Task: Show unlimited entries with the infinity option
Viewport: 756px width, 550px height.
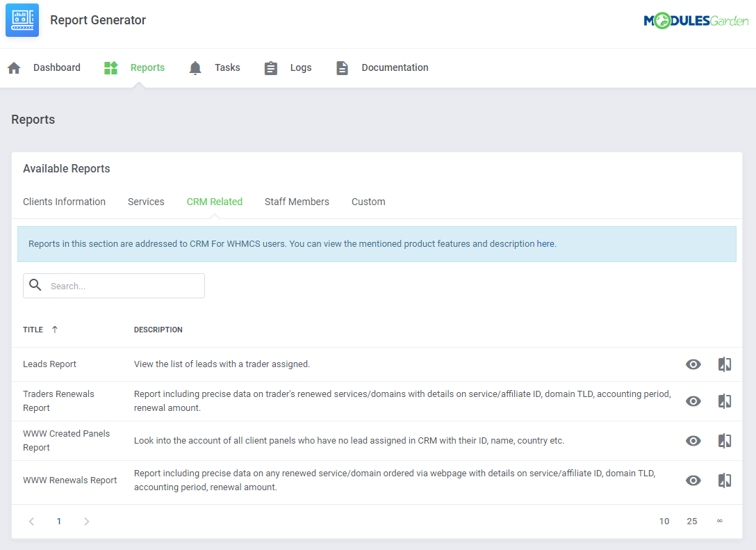Action: tap(720, 521)
